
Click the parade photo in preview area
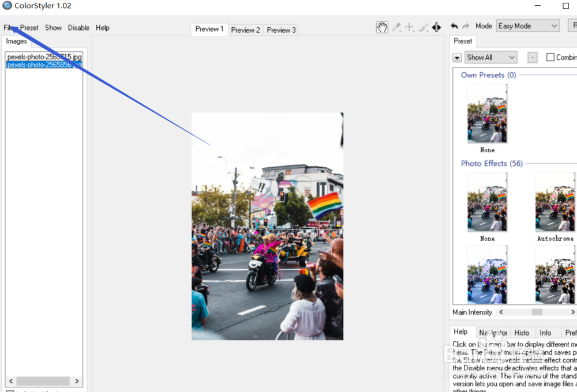pyautogui.click(x=268, y=226)
